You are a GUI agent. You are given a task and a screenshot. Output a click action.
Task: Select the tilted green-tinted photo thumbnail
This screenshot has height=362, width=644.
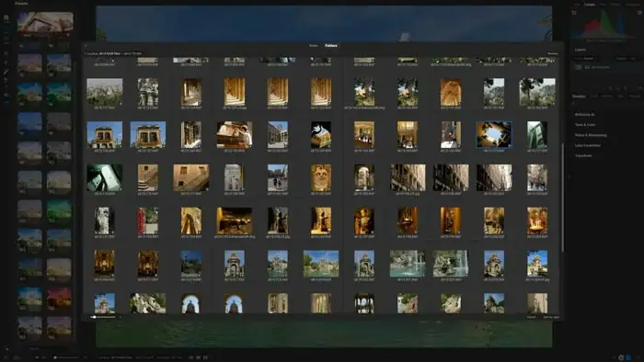104,177
